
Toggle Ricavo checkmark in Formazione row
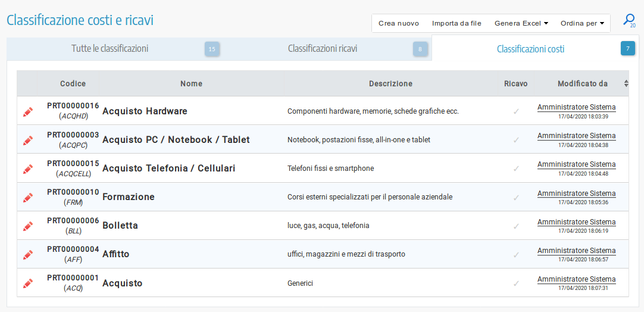click(515, 197)
